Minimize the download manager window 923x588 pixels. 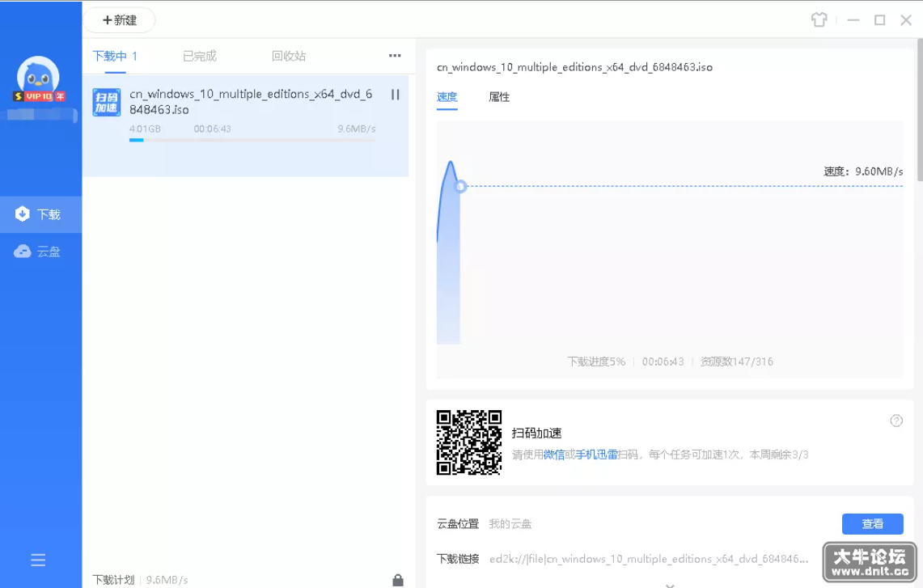853,20
